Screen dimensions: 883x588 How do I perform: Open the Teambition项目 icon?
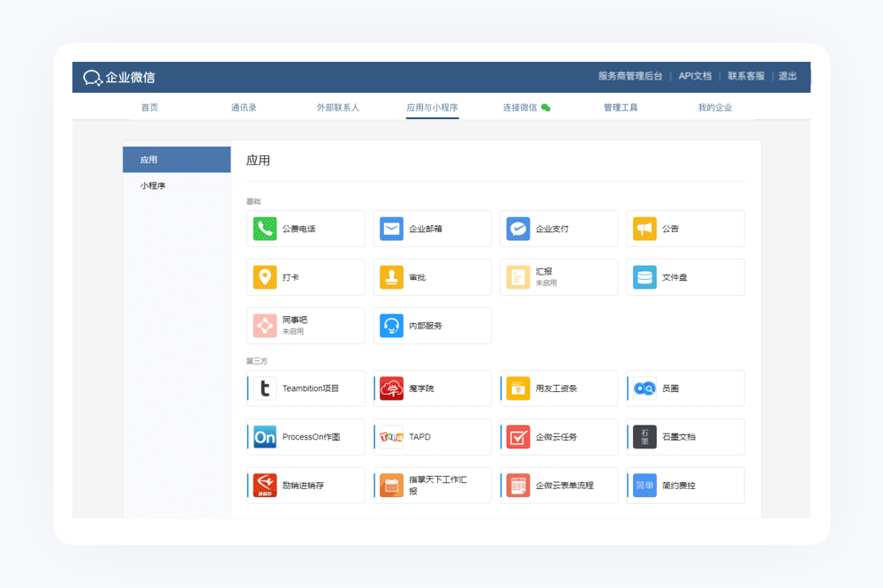265,388
